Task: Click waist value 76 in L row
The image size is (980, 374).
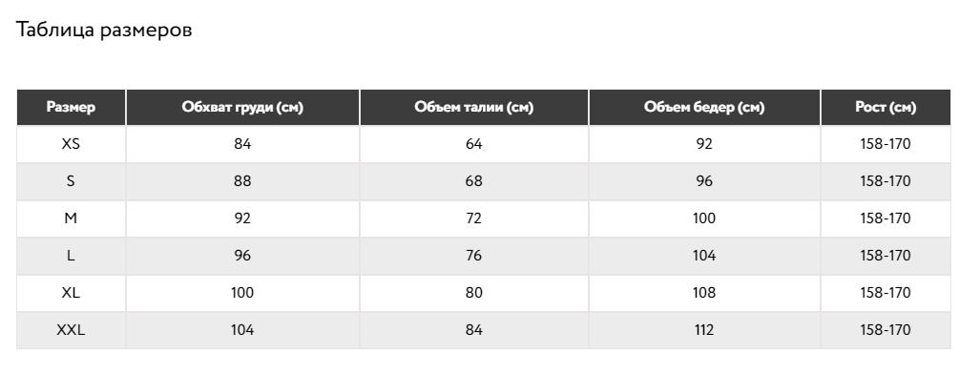Action: coord(473,255)
